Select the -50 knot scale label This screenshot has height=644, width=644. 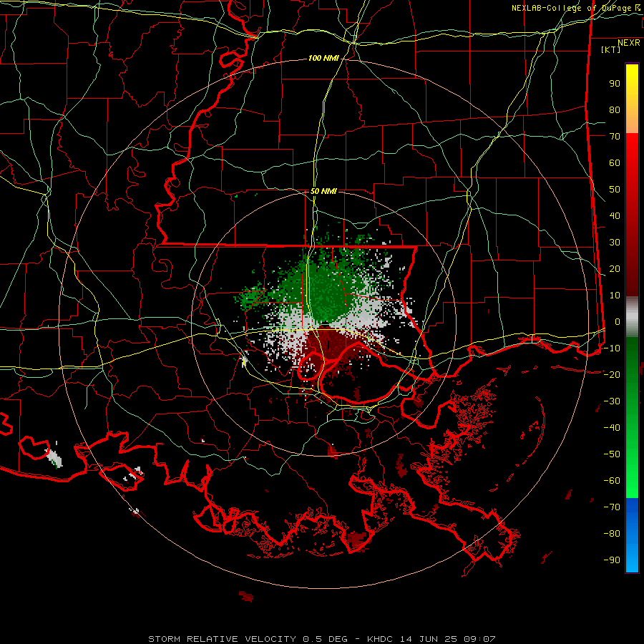point(612,454)
